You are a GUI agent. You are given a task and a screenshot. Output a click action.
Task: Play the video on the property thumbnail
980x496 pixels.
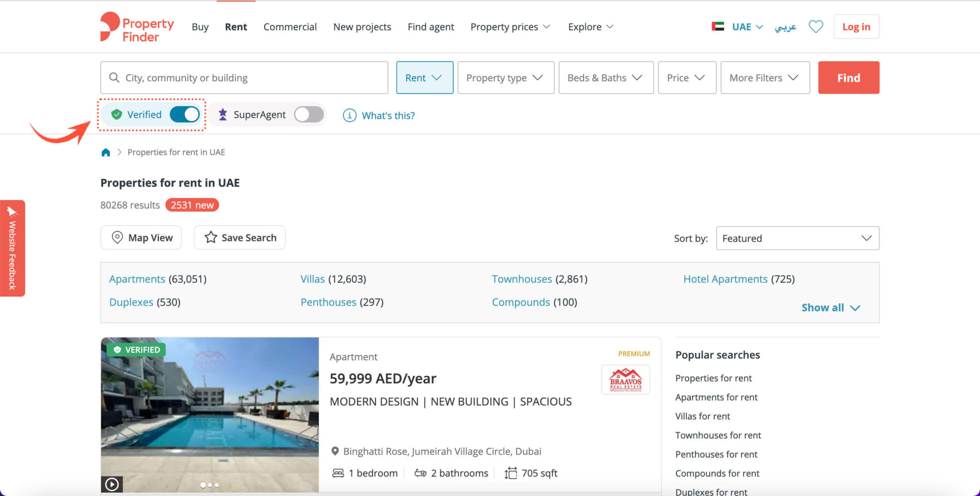coord(112,484)
